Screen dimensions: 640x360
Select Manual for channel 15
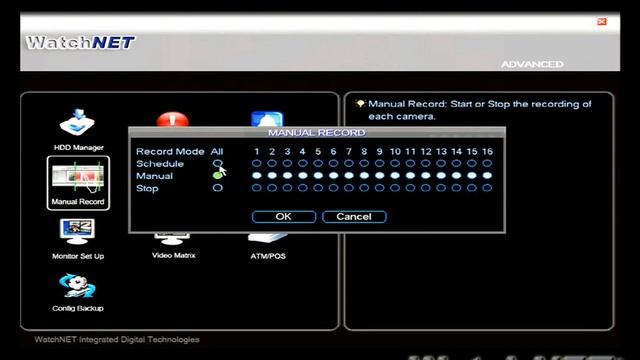[472, 176]
